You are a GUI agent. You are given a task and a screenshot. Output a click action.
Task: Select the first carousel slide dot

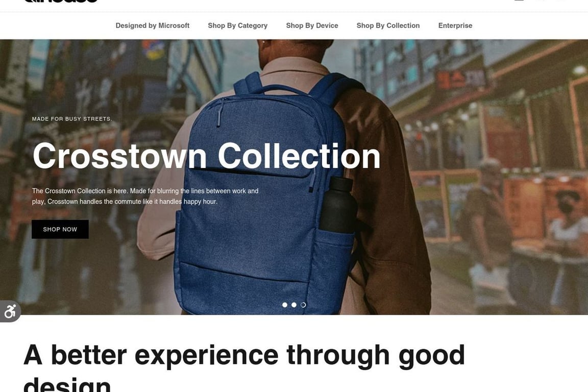(x=285, y=305)
